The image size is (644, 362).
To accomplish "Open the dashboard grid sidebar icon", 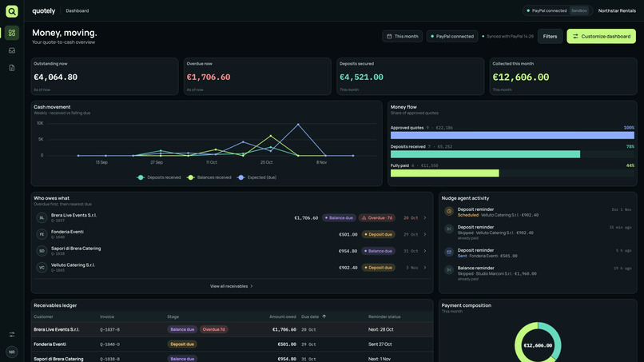I will point(11,33).
